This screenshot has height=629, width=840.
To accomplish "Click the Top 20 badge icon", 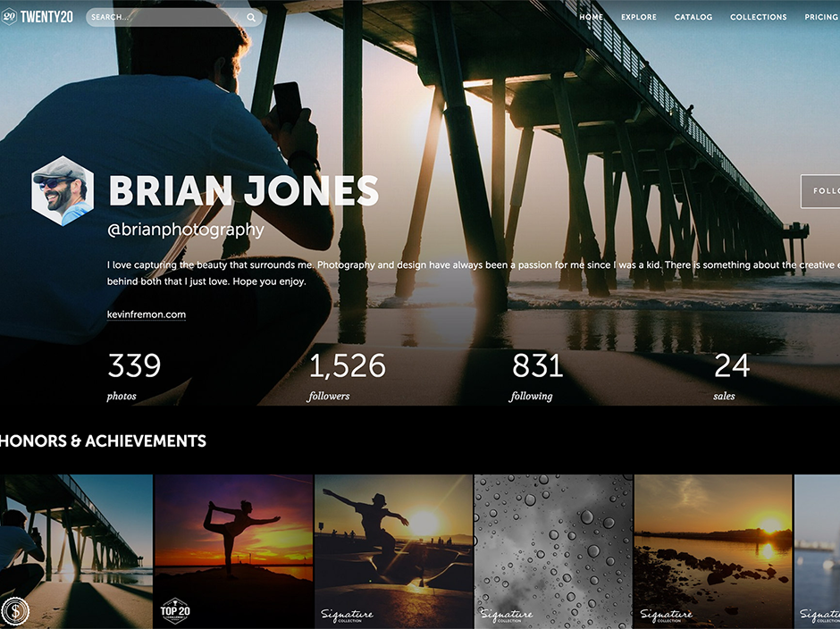I will (x=175, y=611).
